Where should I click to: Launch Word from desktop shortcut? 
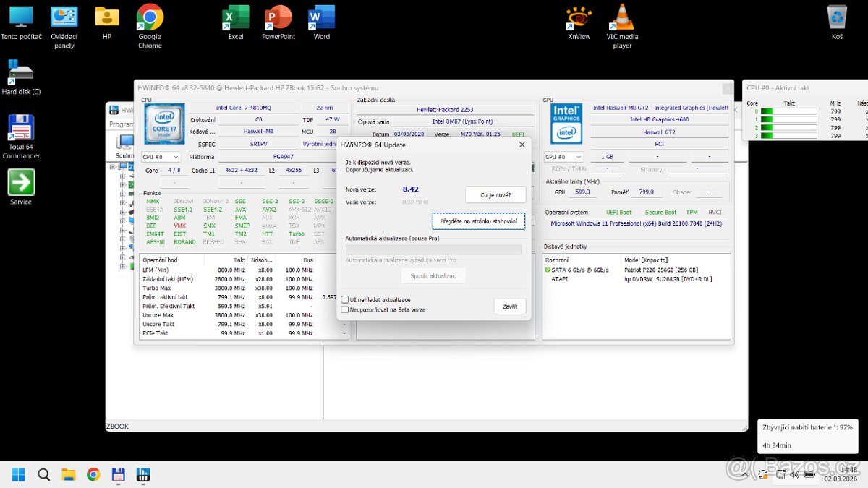(322, 22)
